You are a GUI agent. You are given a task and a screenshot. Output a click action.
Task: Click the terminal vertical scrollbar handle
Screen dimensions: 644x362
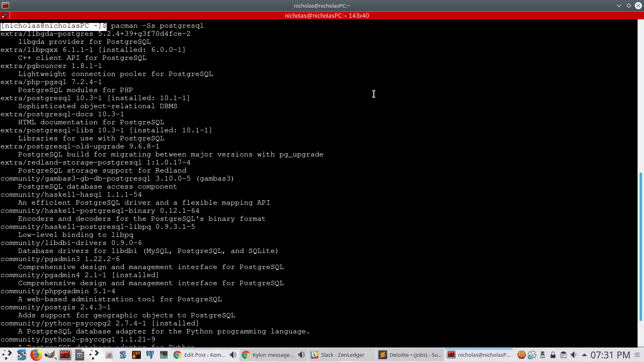click(641, 246)
